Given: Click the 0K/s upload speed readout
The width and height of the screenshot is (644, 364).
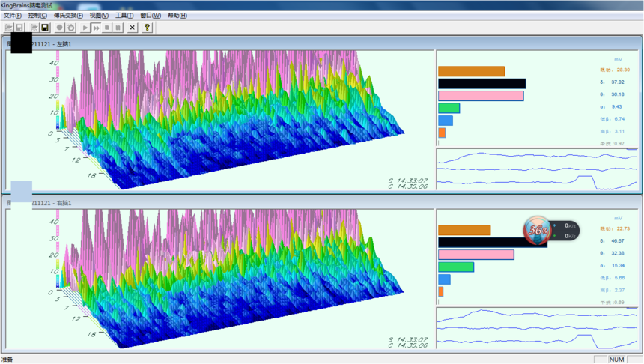Looking at the screenshot, I should 570,225.
